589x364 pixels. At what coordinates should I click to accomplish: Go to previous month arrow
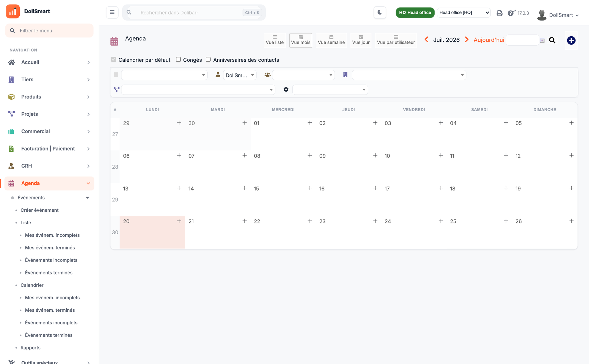point(426,40)
